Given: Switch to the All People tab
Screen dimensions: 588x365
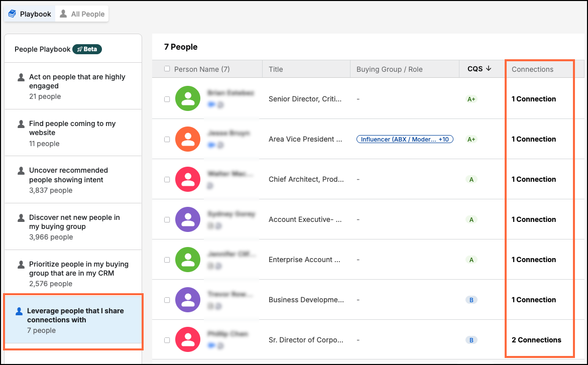Looking at the screenshot, I should click(82, 14).
